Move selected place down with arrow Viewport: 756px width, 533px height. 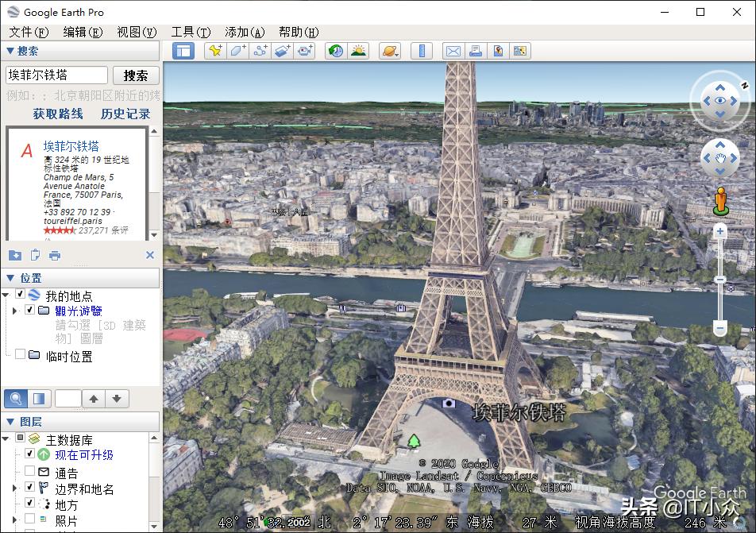click(x=117, y=399)
